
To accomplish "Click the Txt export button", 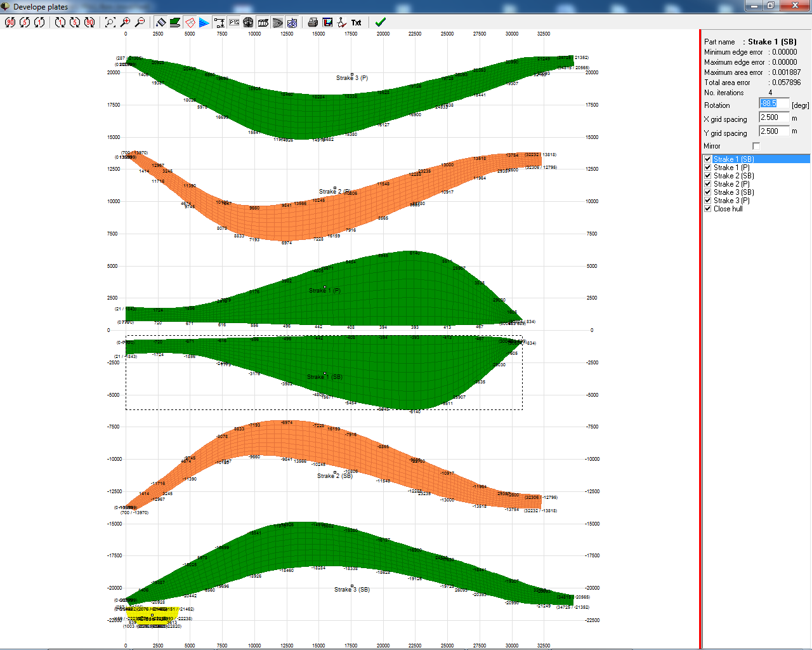I will tap(356, 22).
